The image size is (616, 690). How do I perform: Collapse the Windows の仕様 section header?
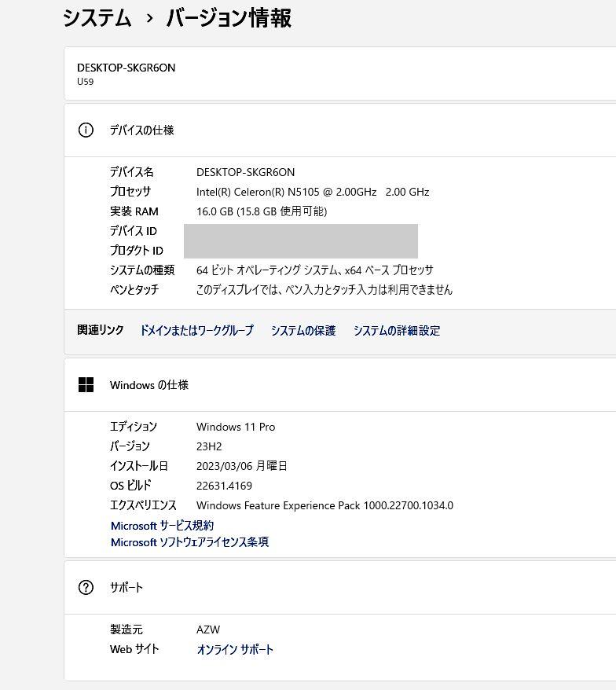click(x=339, y=385)
